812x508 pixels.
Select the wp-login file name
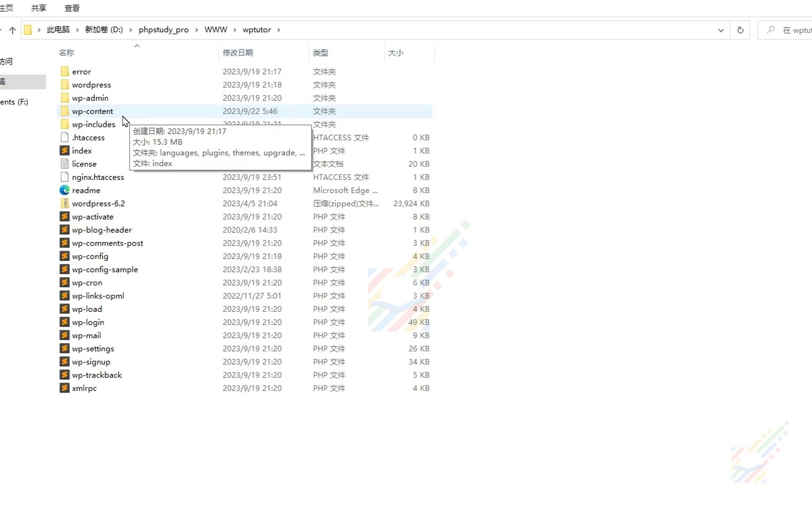tap(88, 322)
